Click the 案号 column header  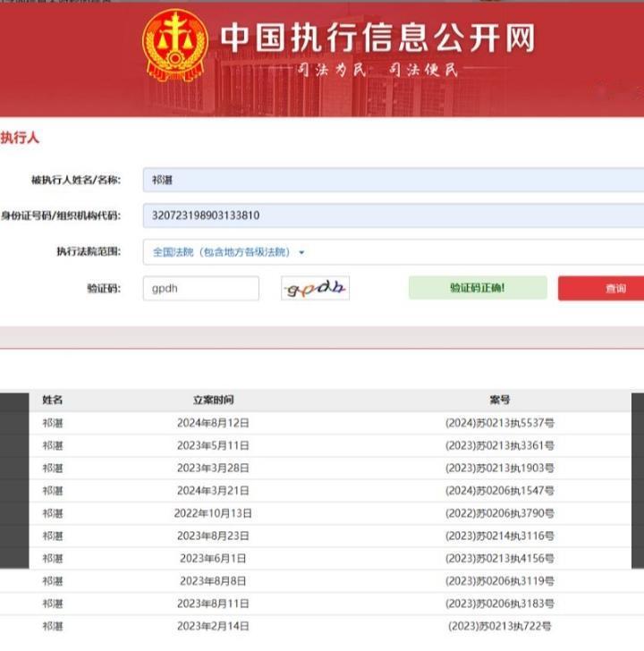pyautogui.click(x=499, y=400)
